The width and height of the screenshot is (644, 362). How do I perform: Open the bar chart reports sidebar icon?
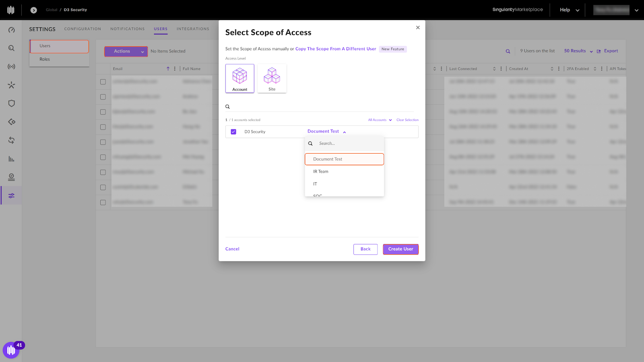pos(11,159)
